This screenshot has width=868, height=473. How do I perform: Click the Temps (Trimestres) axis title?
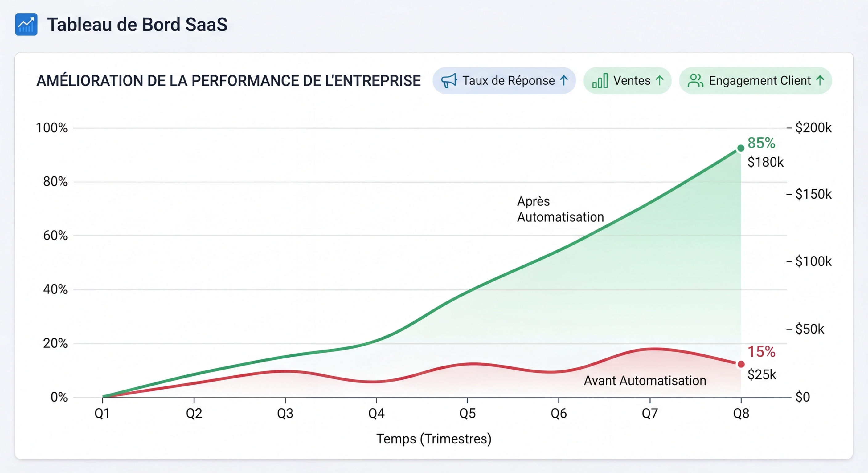434,439
